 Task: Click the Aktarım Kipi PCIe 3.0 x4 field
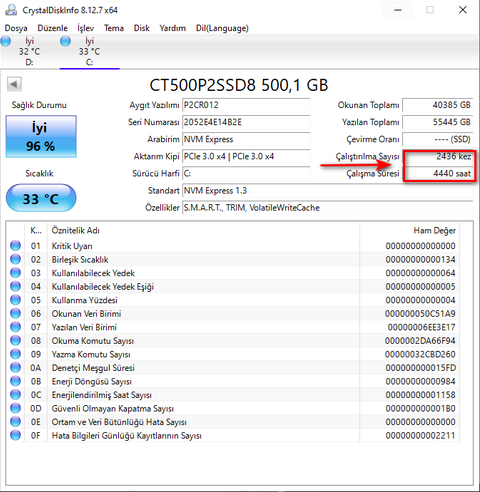click(x=246, y=156)
